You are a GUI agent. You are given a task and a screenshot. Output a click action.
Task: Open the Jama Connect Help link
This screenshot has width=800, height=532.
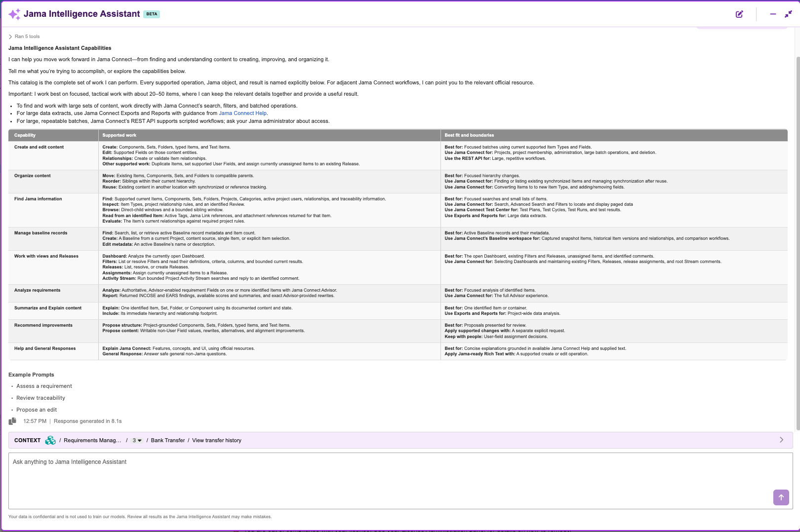click(242, 113)
